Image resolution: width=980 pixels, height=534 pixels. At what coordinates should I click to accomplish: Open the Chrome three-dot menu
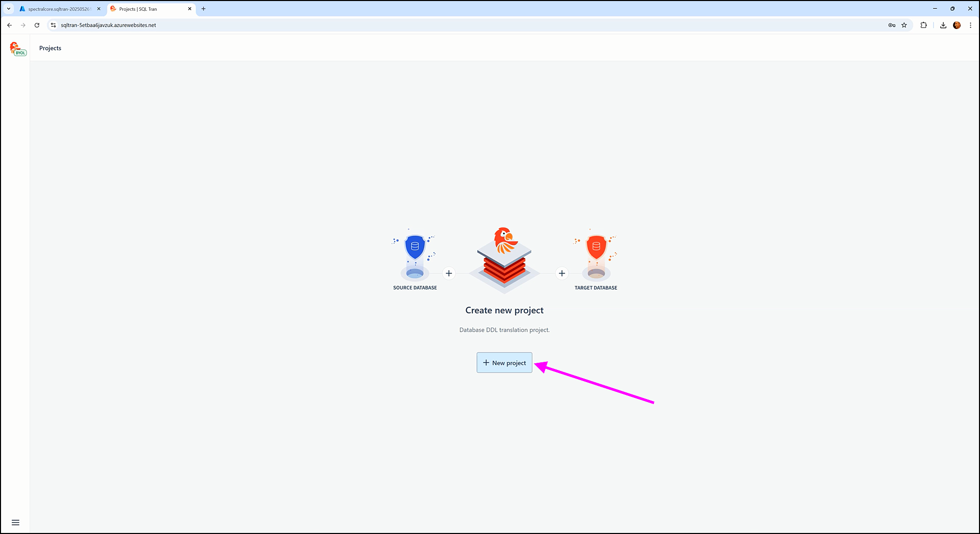(970, 25)
